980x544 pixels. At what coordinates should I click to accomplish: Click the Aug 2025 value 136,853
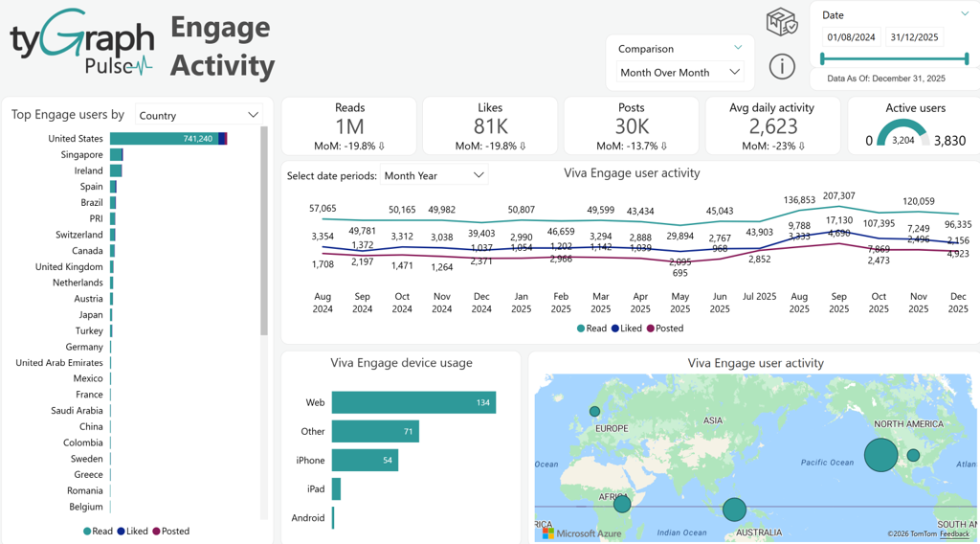click(799, 200)
